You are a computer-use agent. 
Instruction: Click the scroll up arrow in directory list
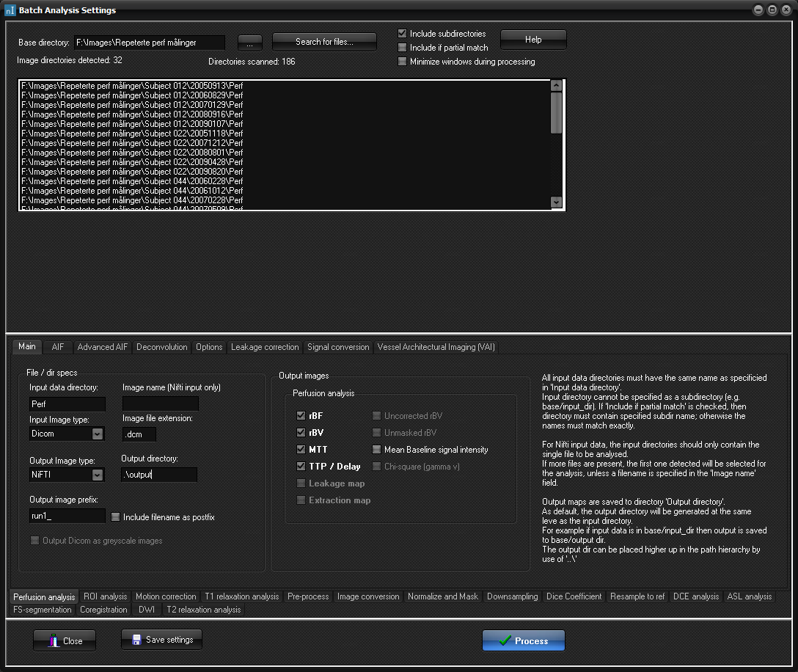pyautogui.click(x=556, y=85)
